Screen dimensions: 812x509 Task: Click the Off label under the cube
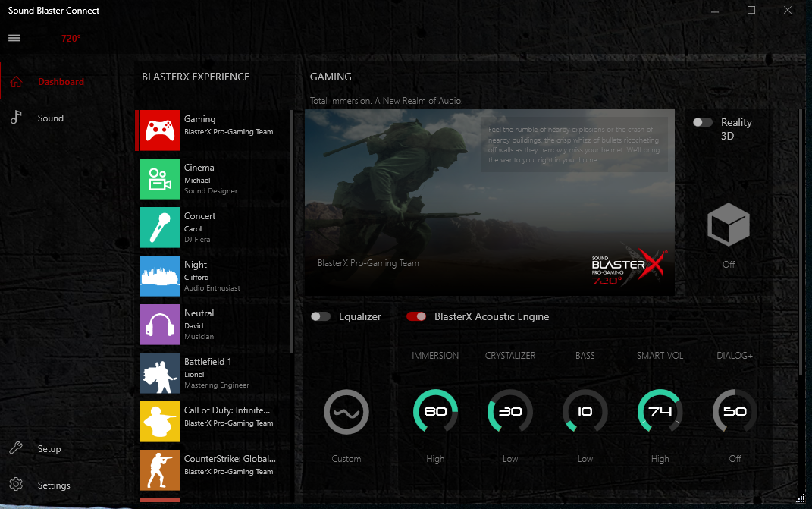pyautogui.click(x=729, y=264)
